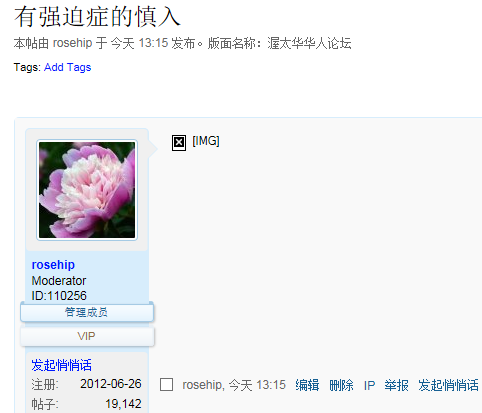Click 编辑 to edit the post
Screen dimensions: 482x413
pyautogui.click(x=307, y=385)
